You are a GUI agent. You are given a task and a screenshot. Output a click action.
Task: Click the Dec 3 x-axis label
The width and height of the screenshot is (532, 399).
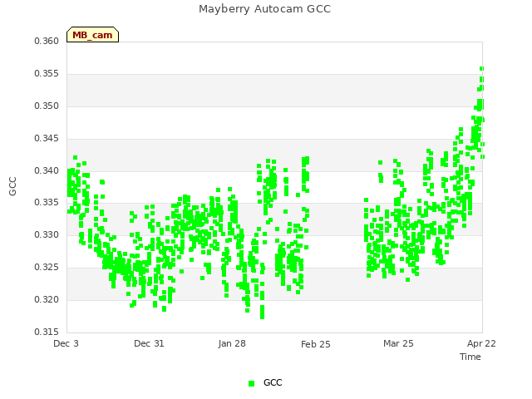(66, 343)
